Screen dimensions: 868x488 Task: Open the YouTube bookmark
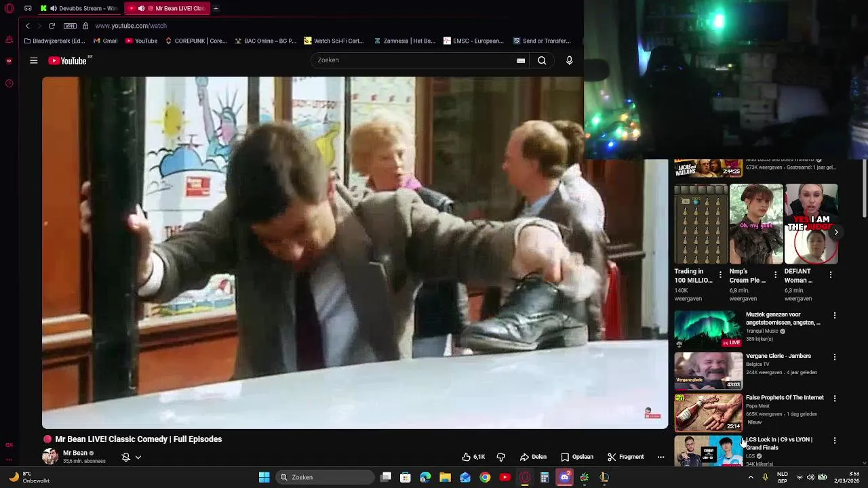pos(141,41)
